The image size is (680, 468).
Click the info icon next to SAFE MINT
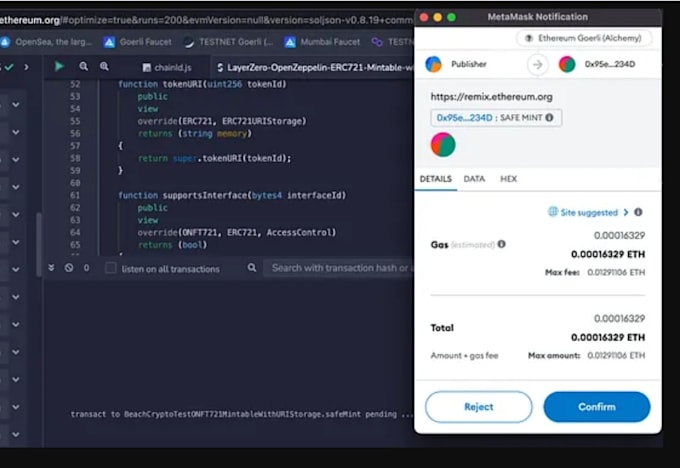549,118
